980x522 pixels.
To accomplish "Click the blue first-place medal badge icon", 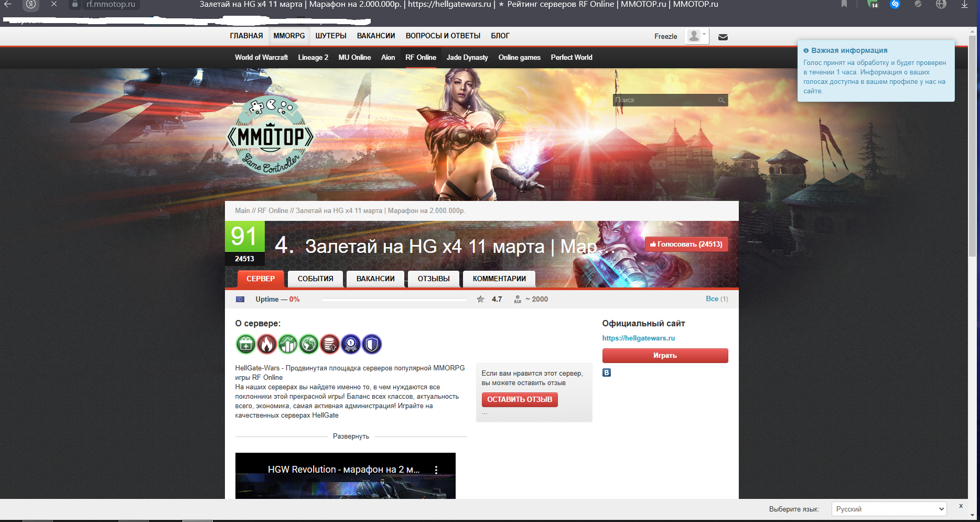I will click(x=351, y=344).
